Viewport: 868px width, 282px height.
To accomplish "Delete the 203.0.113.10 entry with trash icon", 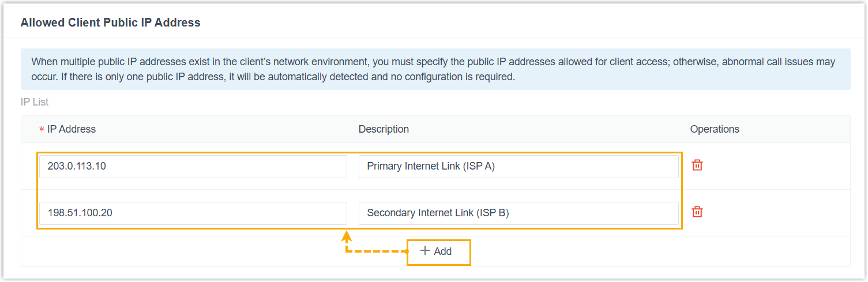I will point(697,166).
